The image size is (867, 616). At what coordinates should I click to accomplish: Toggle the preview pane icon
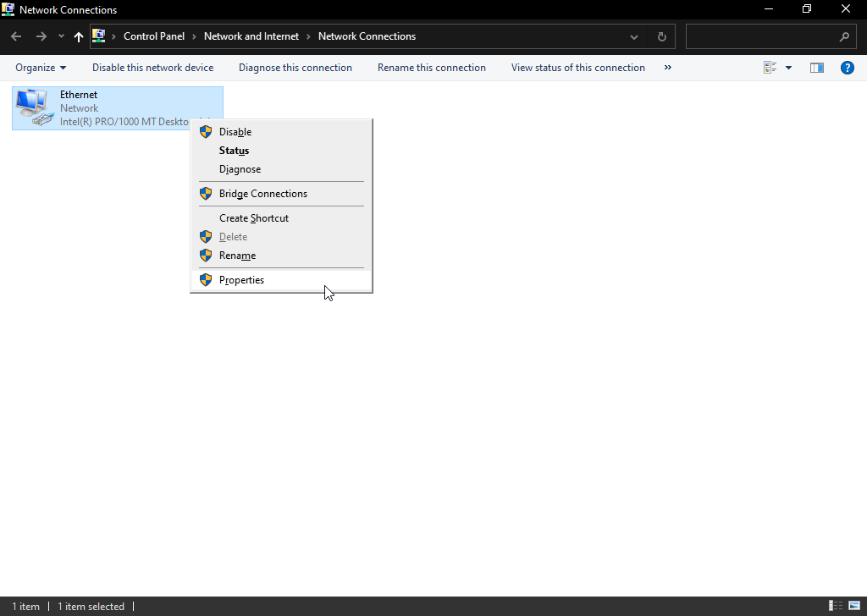pos(816,68)
